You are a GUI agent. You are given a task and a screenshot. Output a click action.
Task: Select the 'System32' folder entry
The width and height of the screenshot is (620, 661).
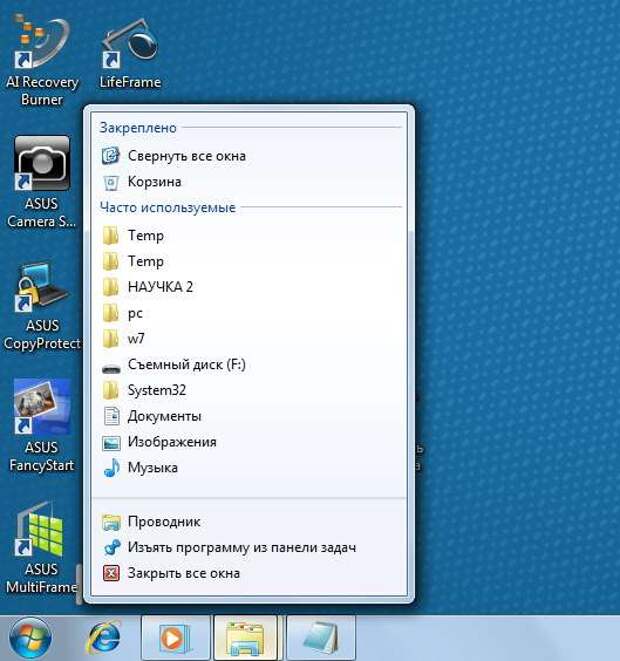[156, 390]
